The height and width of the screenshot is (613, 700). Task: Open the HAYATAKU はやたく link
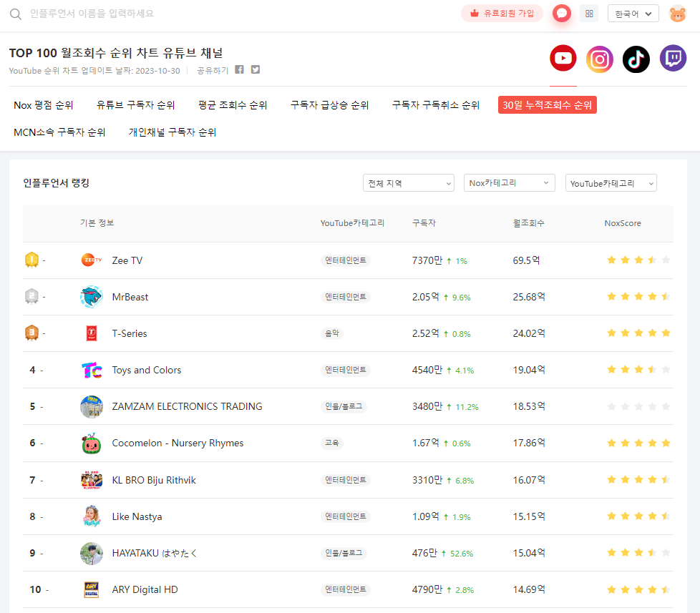155,554
